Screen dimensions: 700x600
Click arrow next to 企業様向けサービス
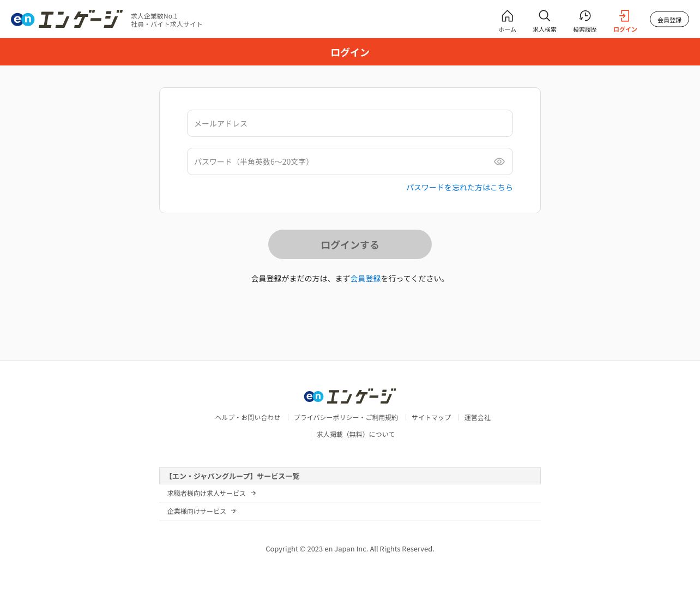233,511
